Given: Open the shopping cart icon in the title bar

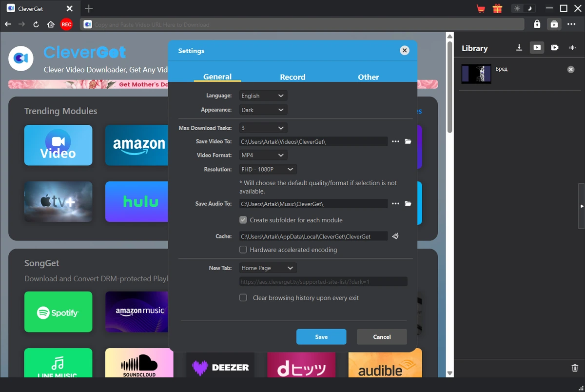Looking at the screenshot, I should coord(481,9).
